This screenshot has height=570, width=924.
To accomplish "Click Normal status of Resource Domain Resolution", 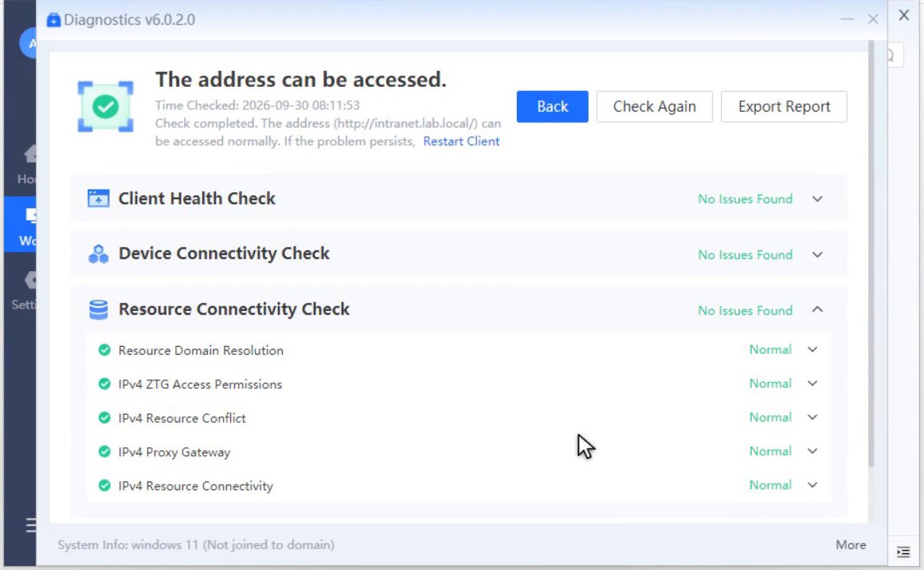I will [770, 349].
